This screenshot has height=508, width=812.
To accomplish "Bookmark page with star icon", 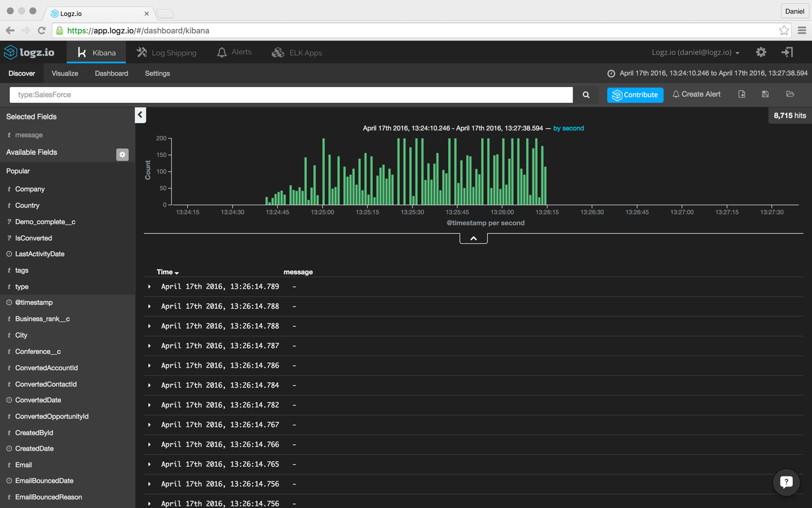I will pos(784,30).
